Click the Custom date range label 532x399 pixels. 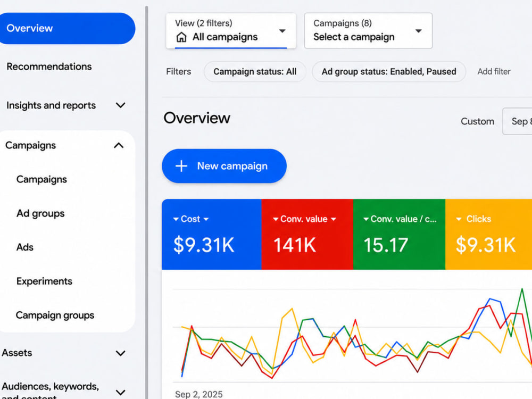pyautogui.click(x=477, y=121)
